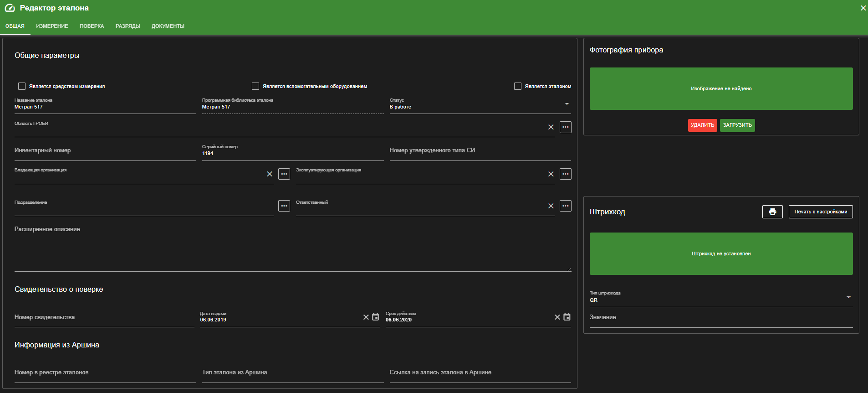Open Область ГРОЕИ selection ellipsis button

(566, 127)
